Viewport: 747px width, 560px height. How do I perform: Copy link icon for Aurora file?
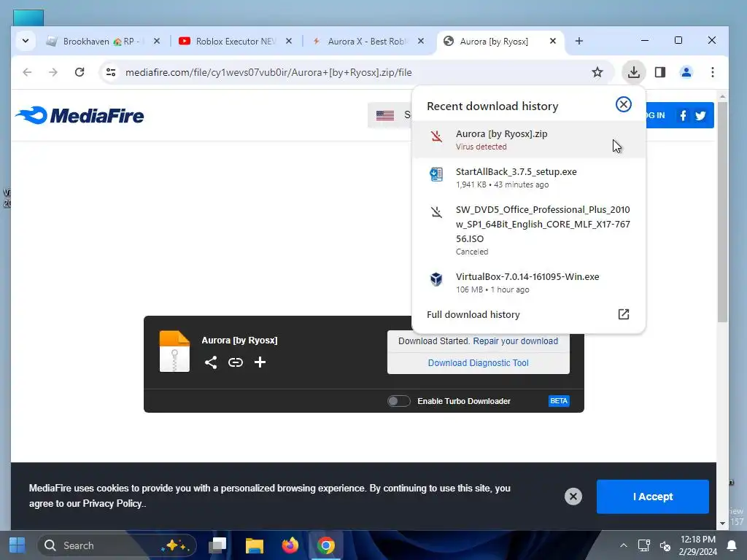pyautogui.click(x=236, y=362)
